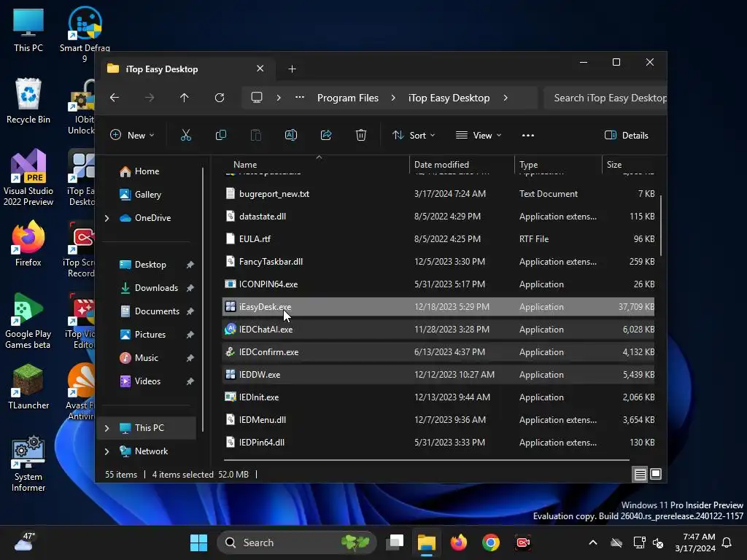Expand Network tree node
Viewport: 747px width, 560px height.
107,451
